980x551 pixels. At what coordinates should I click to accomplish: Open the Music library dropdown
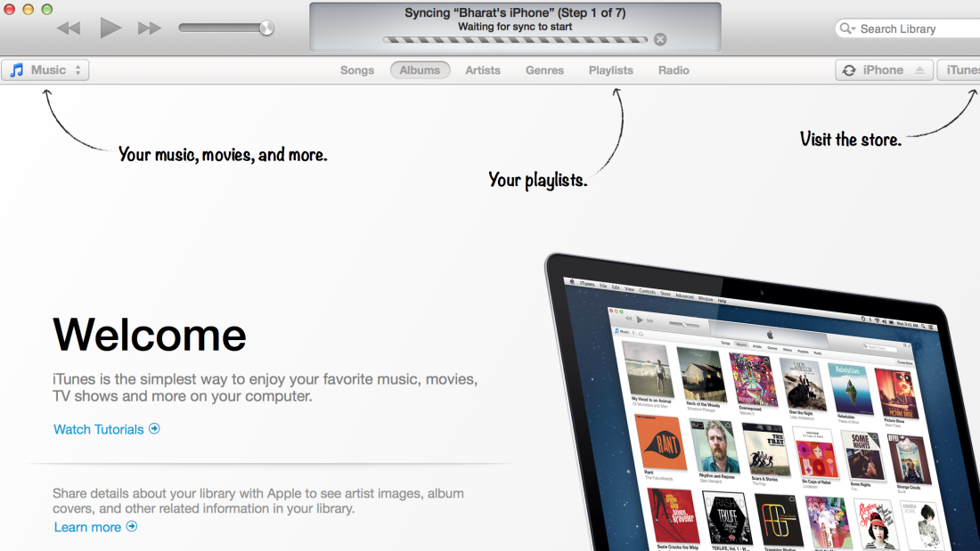45,70
